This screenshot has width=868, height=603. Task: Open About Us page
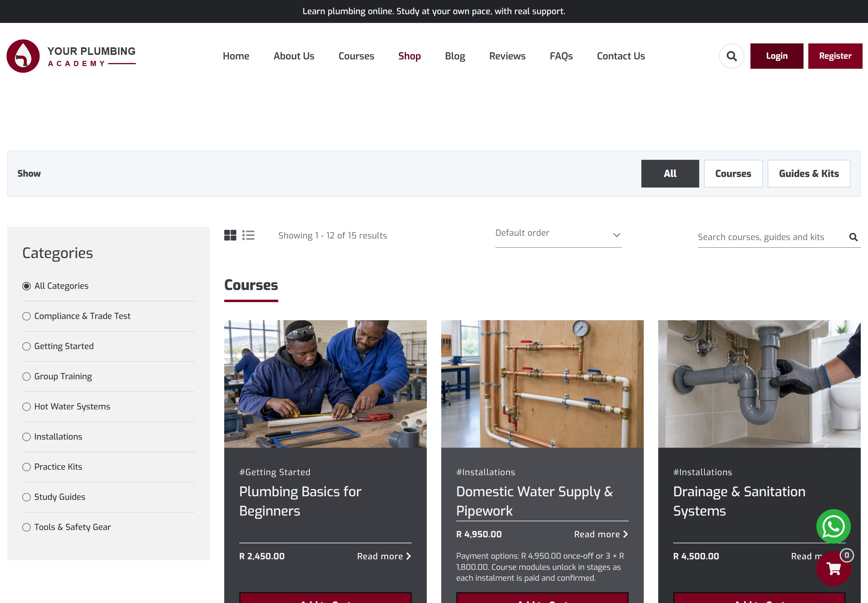tap(294, 56)
